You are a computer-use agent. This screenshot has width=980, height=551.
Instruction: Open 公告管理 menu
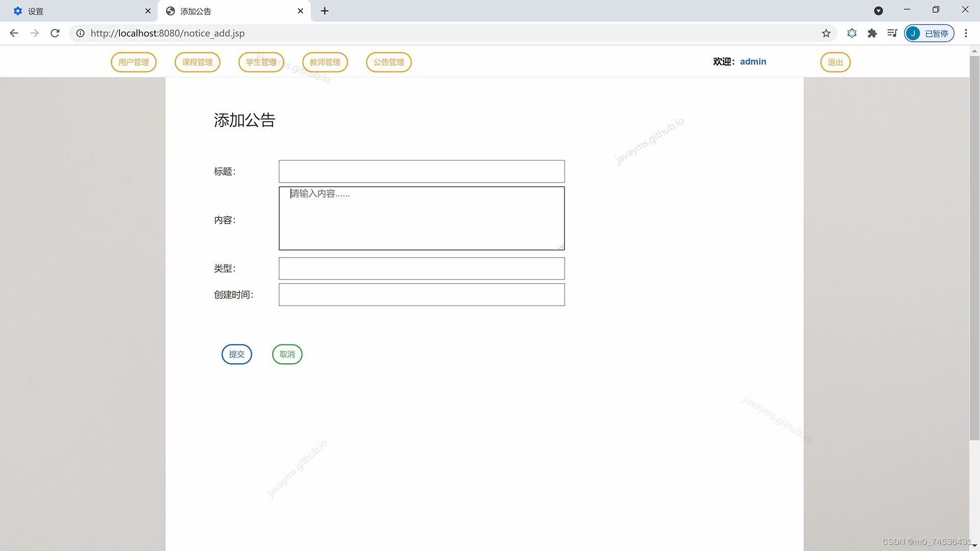389,62
